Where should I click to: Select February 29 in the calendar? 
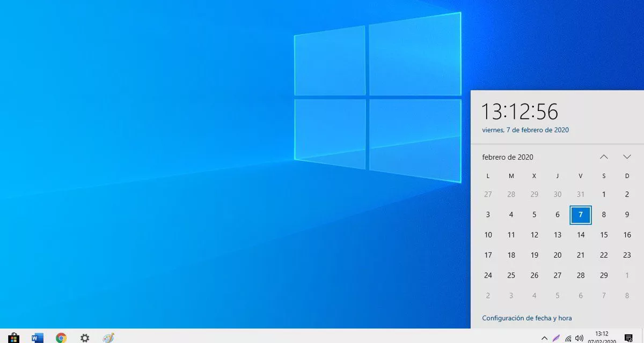[604, 275]
